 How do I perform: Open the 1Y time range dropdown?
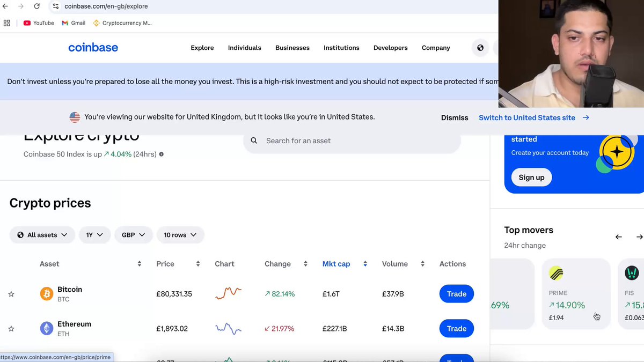pos(95,235)
